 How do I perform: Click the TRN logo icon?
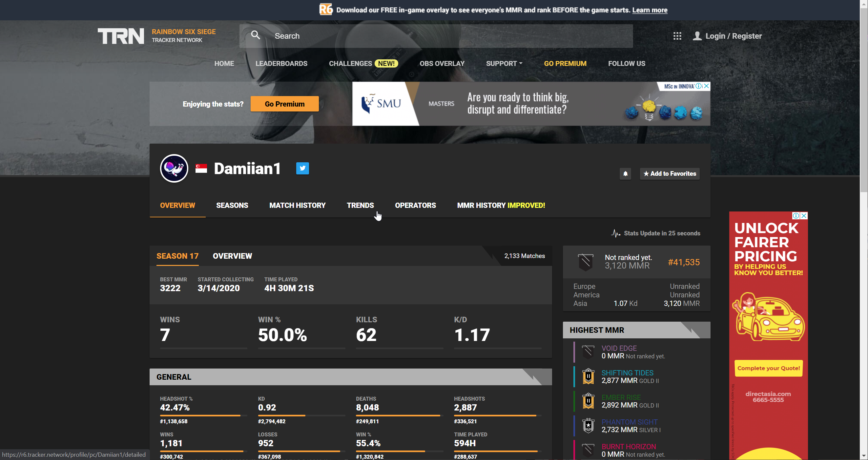121,36
